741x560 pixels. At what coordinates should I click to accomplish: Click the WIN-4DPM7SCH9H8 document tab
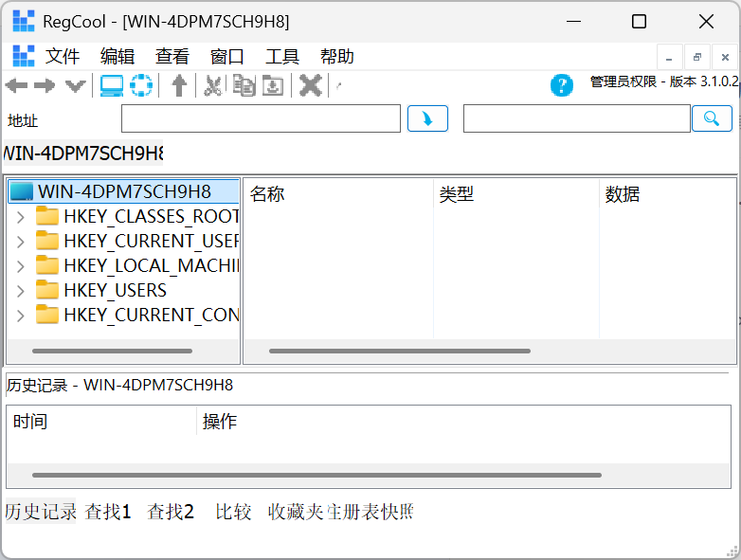[83, 154]
